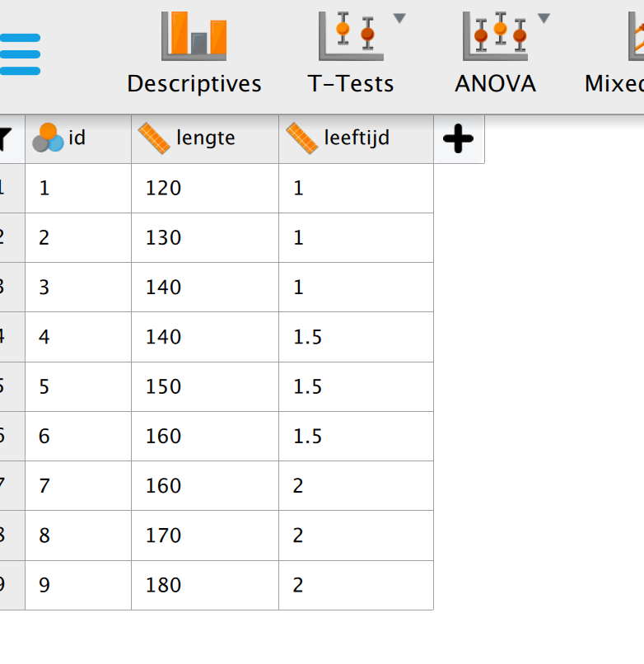The image size is (644, 664).
Task: Select the id column header
Action: 78,139
